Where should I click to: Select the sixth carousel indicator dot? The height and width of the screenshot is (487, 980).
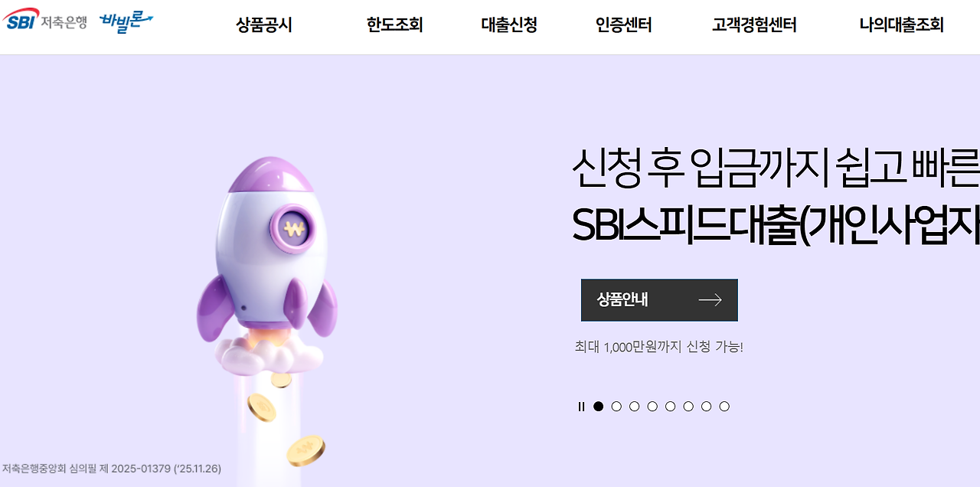688,407
